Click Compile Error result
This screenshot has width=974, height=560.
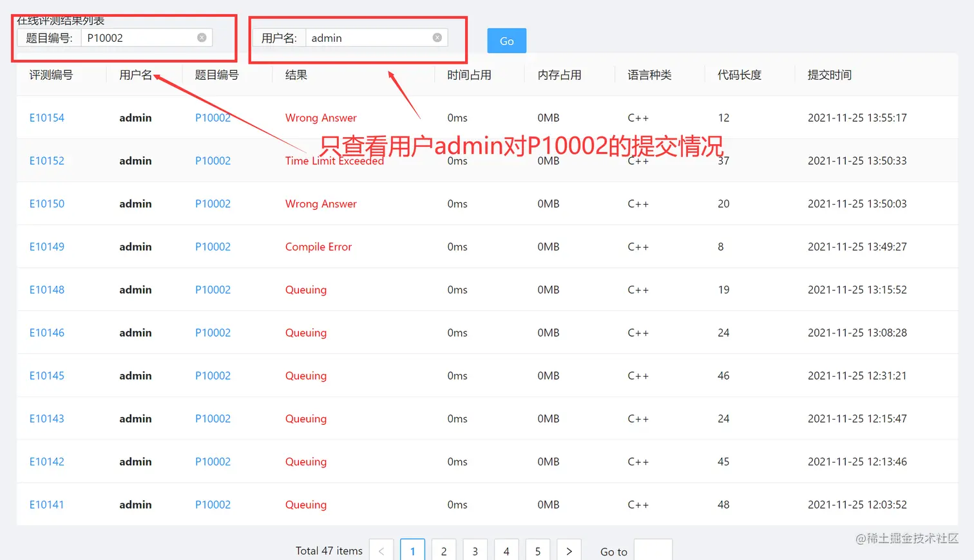click(318, 247)
